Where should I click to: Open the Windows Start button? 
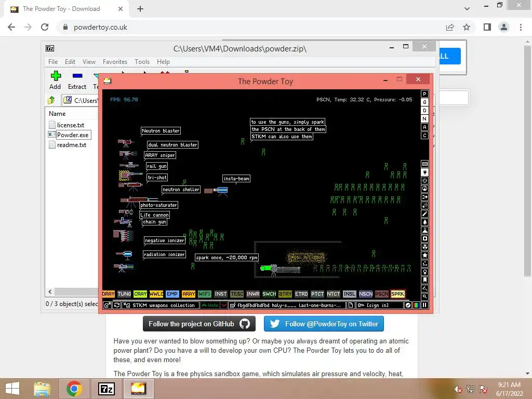tap(12, 389)
